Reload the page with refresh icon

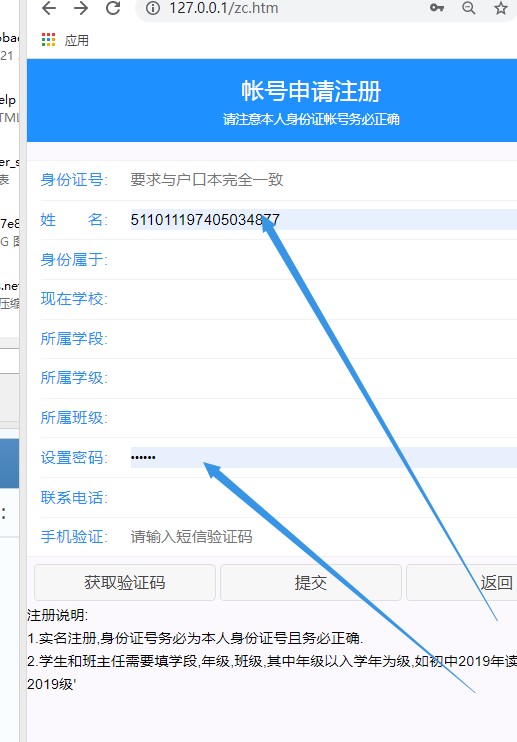pos(113,8)
